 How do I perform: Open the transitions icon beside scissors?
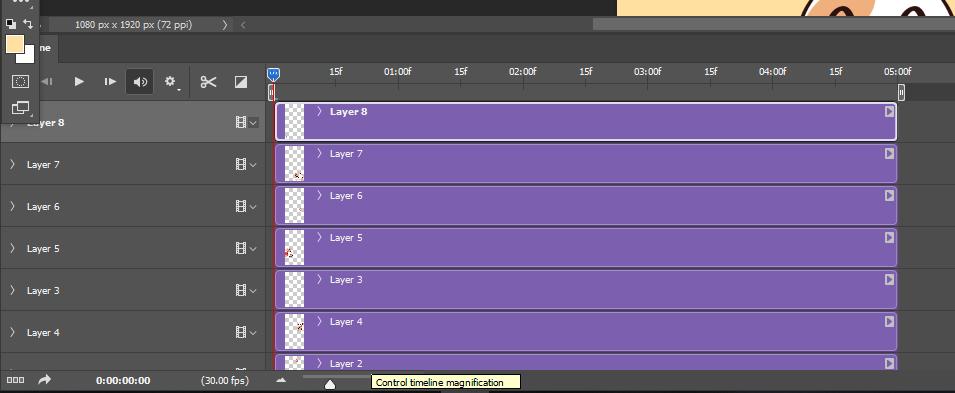click(x=241, y=82)
